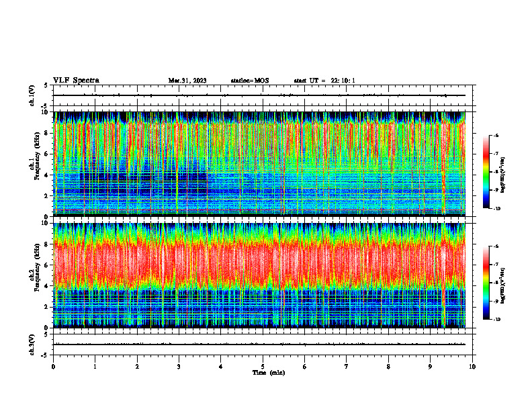Click the ch.1 spectrogram color scale bar
The image size is (532, 411).
click(x=486, y=172)
